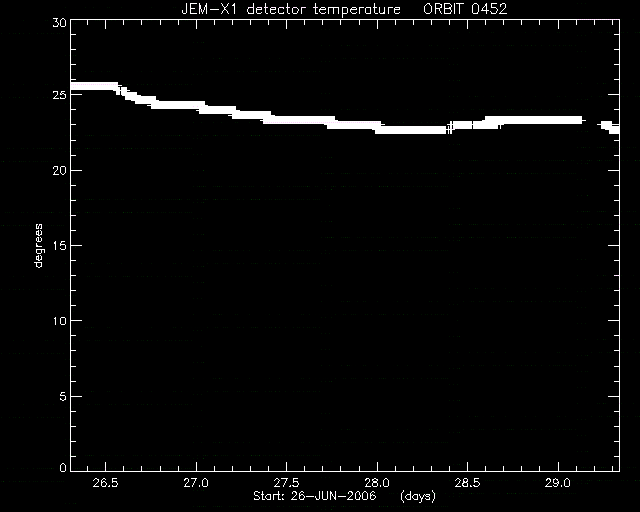Click the y-axis tick label 5
Screen dimensions: 640x512
62,396
